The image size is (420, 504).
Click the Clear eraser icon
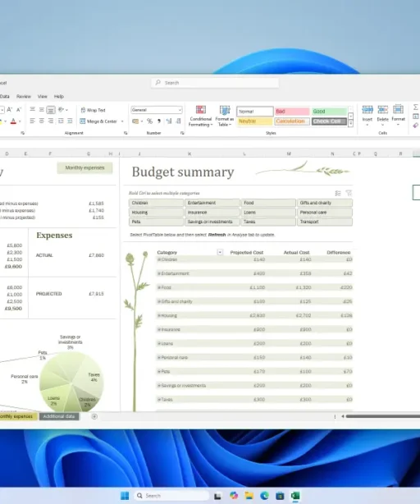point(416,126)
